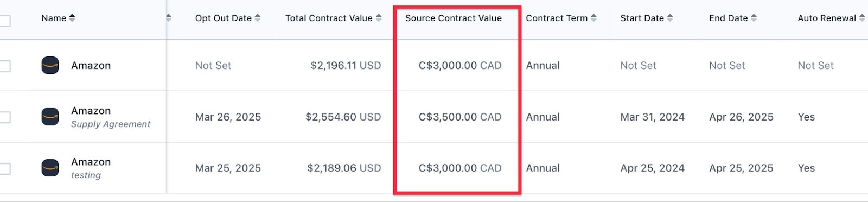Open the first Amazon contract name

click(91, 66)
